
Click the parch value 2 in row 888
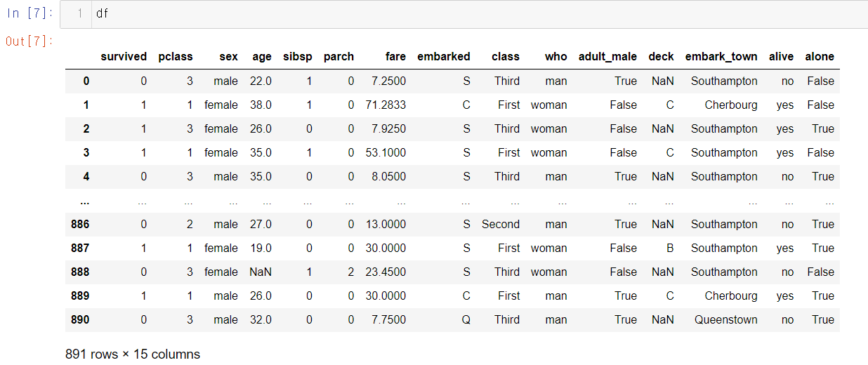pos(350,272)
